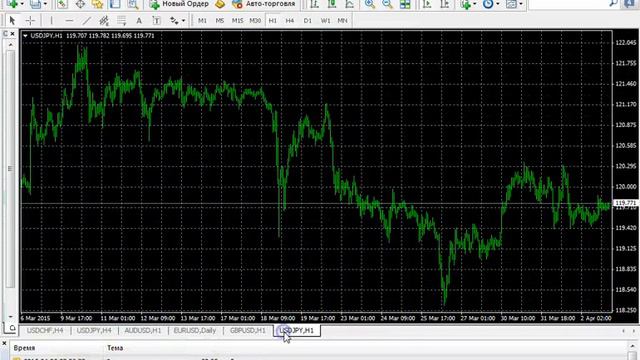Screen dimensions: 640x360
Task: Switch to USDJPY,H1 chart tab
Action: click(297, 330)
